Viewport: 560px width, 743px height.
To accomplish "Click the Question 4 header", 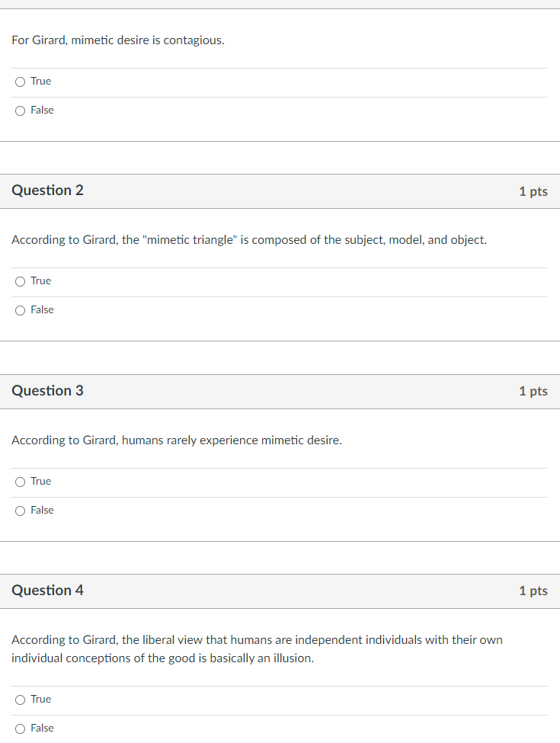I will (47, 591).
